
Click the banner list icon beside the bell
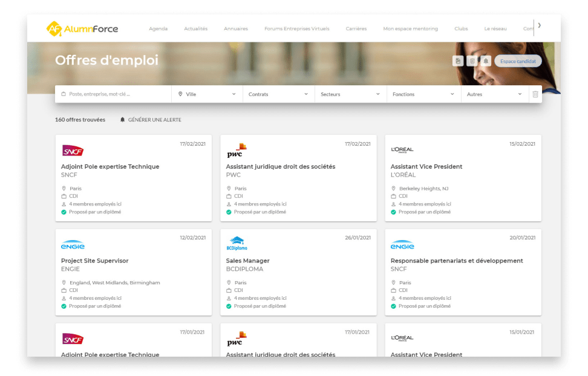472,61
